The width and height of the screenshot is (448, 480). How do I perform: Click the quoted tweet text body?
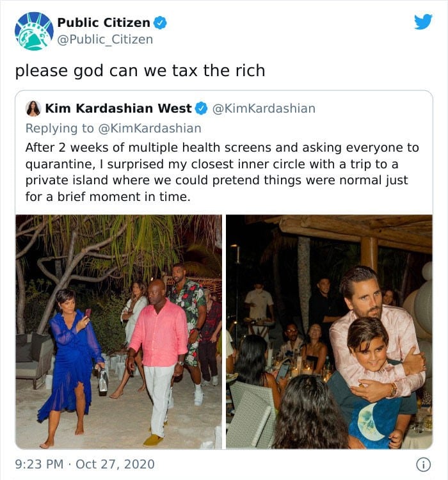[x=222, y=172]
